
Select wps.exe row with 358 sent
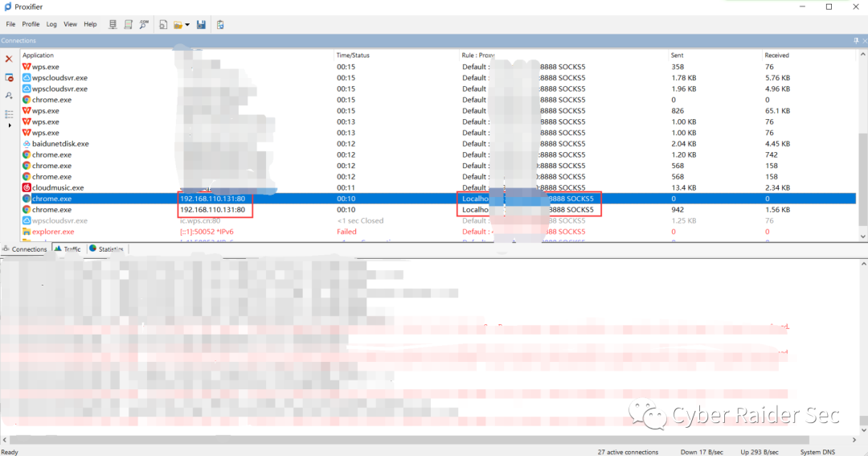click(439, 67)
